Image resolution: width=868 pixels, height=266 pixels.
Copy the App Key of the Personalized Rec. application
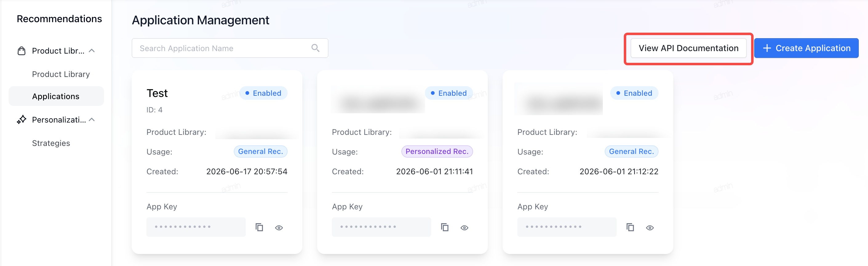(444, 227)
